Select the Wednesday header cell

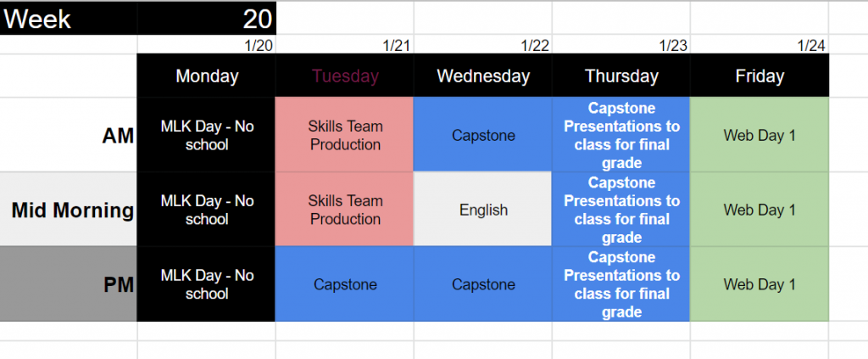click(x=482, y=76)
